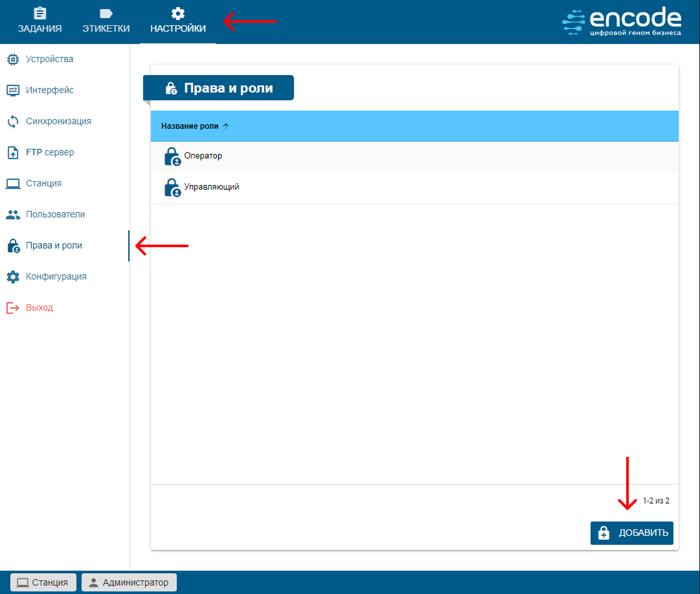Select the Настройки tab
700x594 pixels.
coord(178,21)
